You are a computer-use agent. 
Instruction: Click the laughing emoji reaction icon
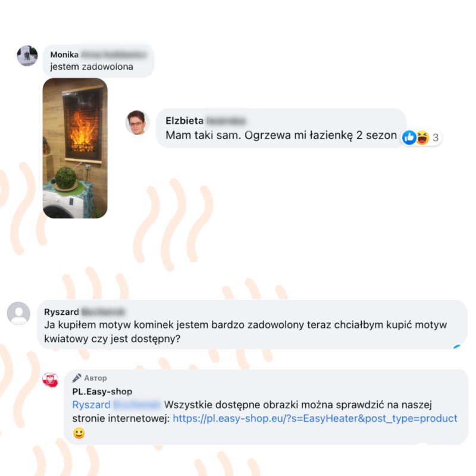pyautogui.click(x=422, y=137)
